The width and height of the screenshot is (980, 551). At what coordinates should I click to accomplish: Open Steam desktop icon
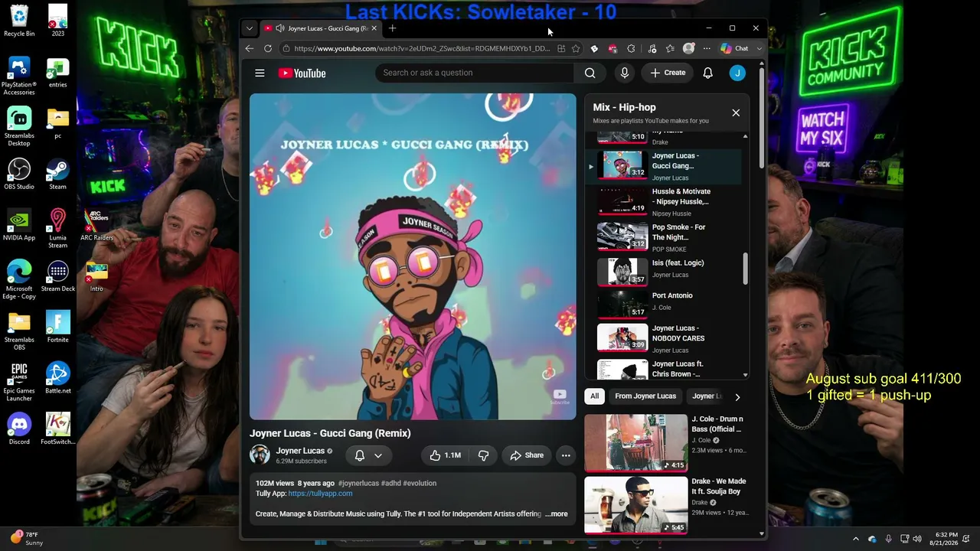coord(57,174)
